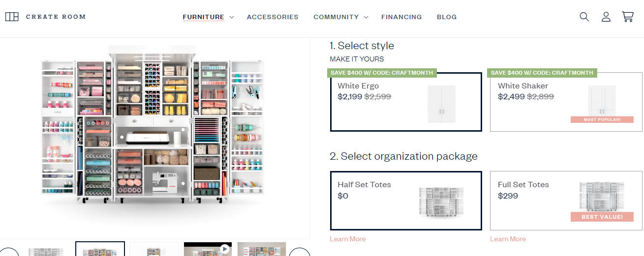Click Learn More under Half Set Totes
This screenshot has width=644, height=256.
pos(348,239)
